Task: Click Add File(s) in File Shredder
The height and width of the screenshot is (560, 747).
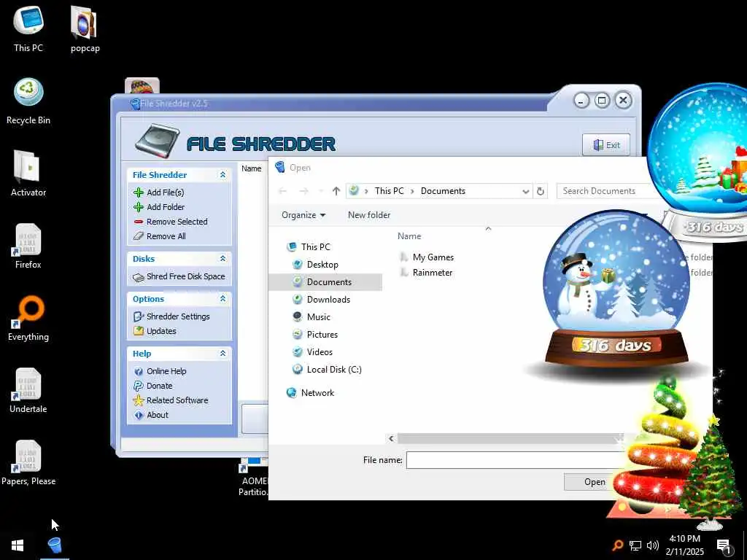Action: pyautogui.click(x=165, y=192)
